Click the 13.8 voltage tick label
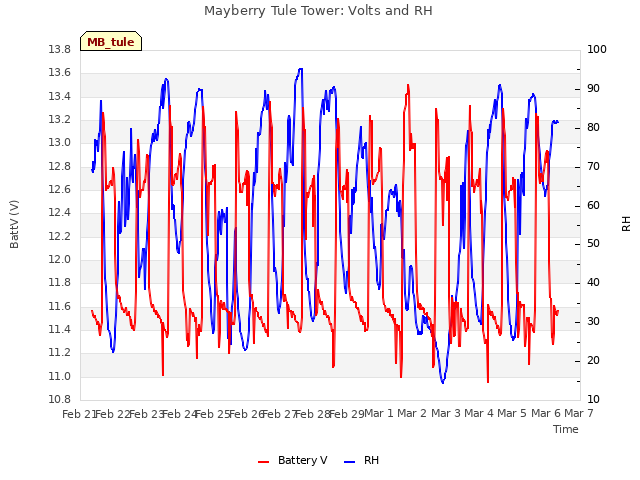 pos(60,50)
